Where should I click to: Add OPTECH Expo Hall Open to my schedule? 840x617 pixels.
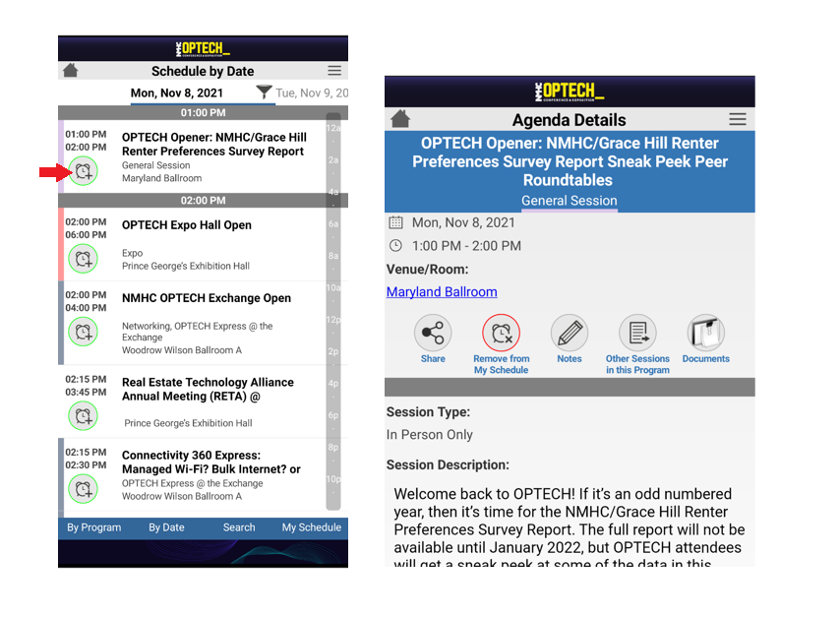coord(83,259)
